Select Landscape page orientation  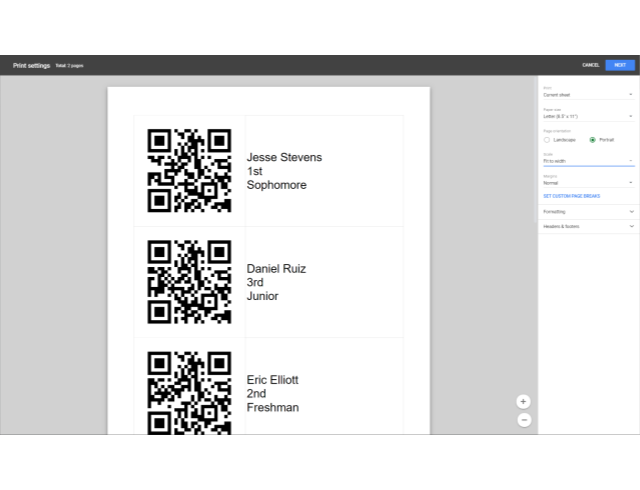click(547, 140)
